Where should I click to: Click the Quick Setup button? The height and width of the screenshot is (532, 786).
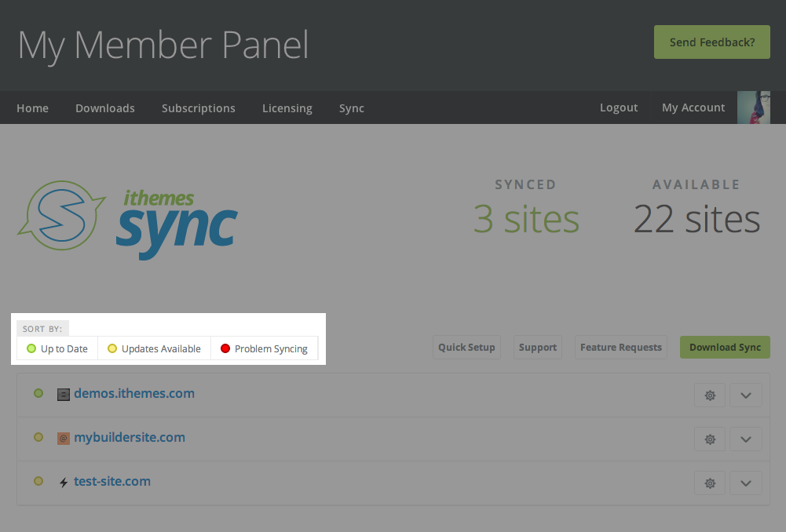pos(466,347)
